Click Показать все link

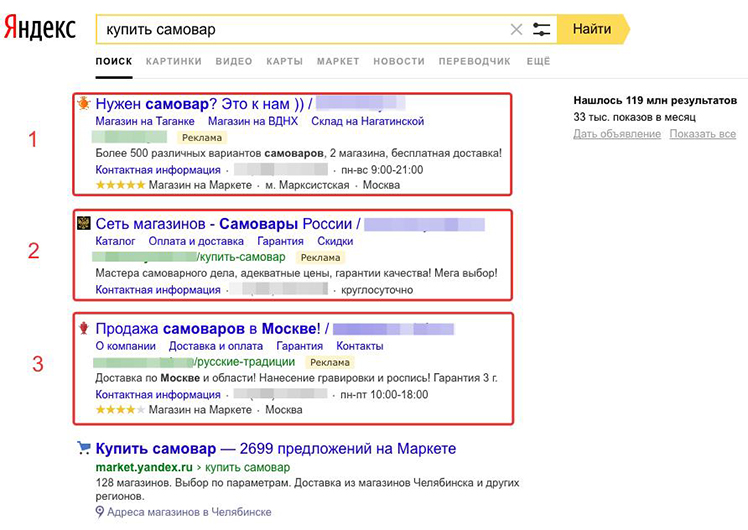click(x=703, y=134)
